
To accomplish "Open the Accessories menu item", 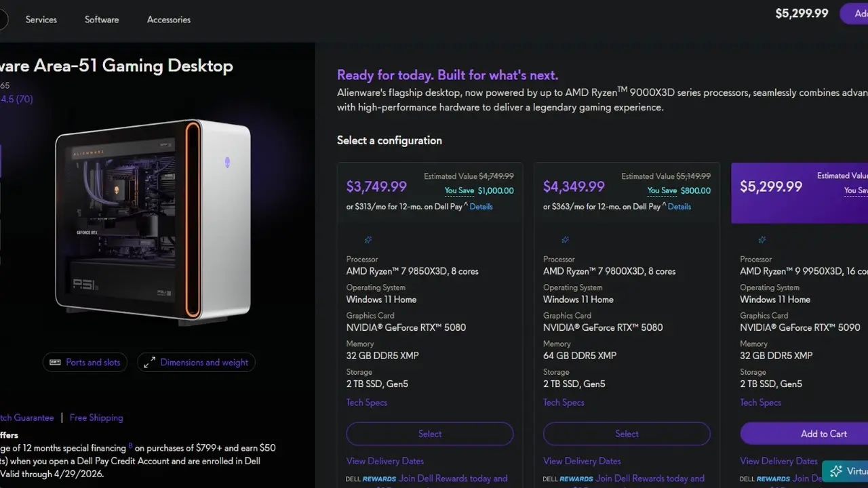I will pos(168,19).
